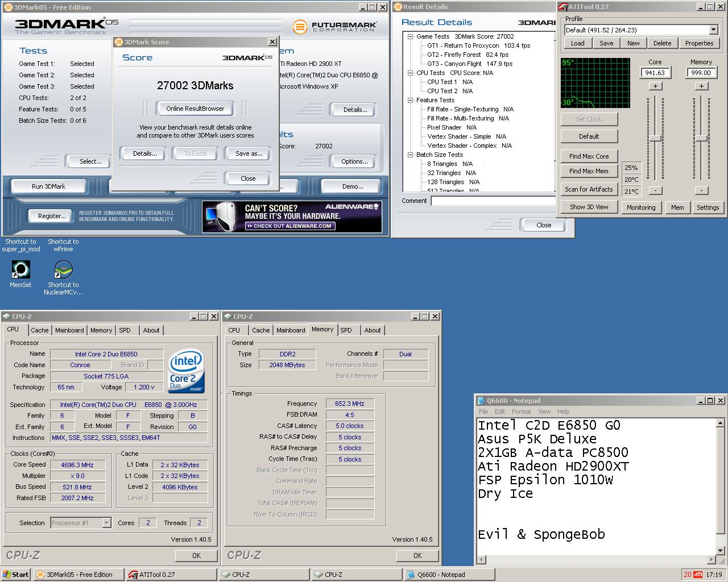Image resolution: width=728 pixels, height=582 pixels.
Task: Click the ATI tray icon
Action: pos(697,575)
